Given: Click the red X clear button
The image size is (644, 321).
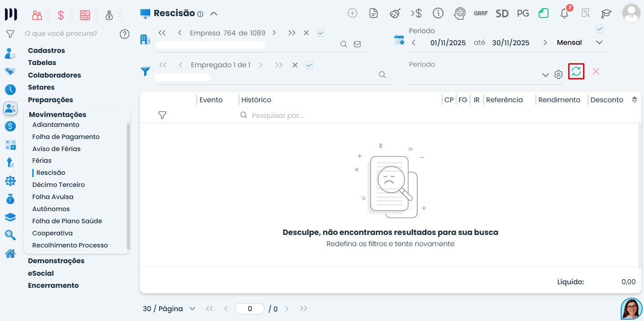Looking at the screenshot, I should point(596,71).
